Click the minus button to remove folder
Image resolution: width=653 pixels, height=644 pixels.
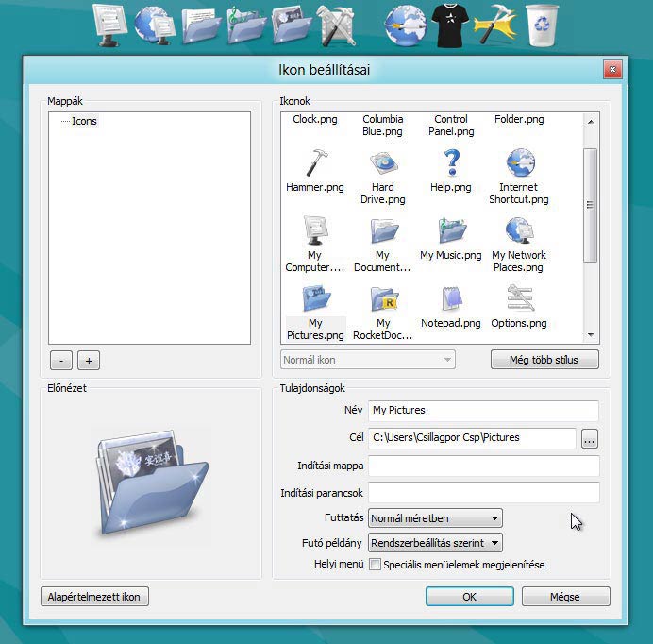coord(61,361)
